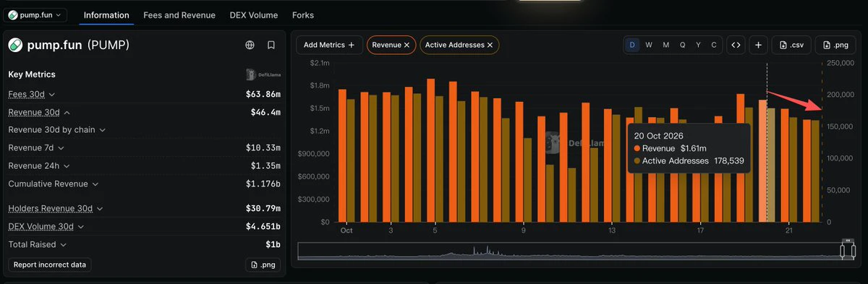Expand the Revenue 24h row
Screen dimensions: 868x284
click(x=38, y=165)
